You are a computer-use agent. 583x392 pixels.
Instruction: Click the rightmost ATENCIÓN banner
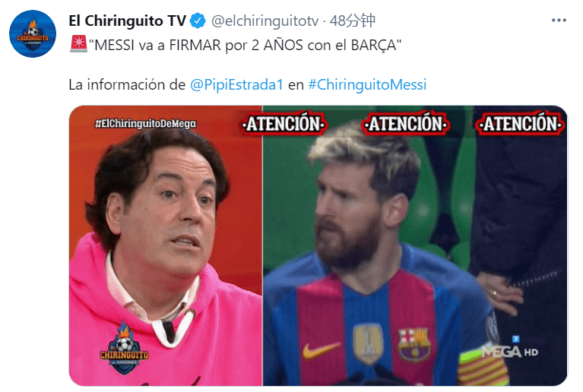click(x=521, y=124)
